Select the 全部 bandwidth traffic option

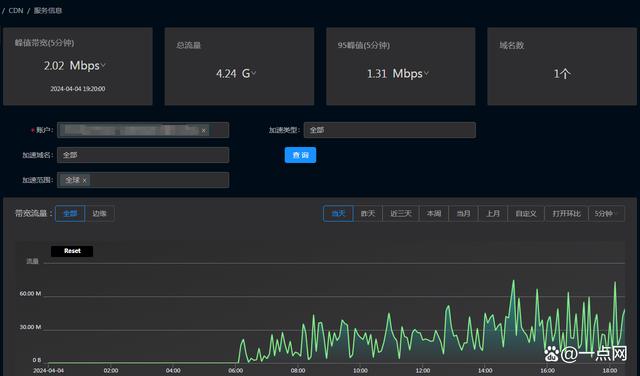click(70, 214)
